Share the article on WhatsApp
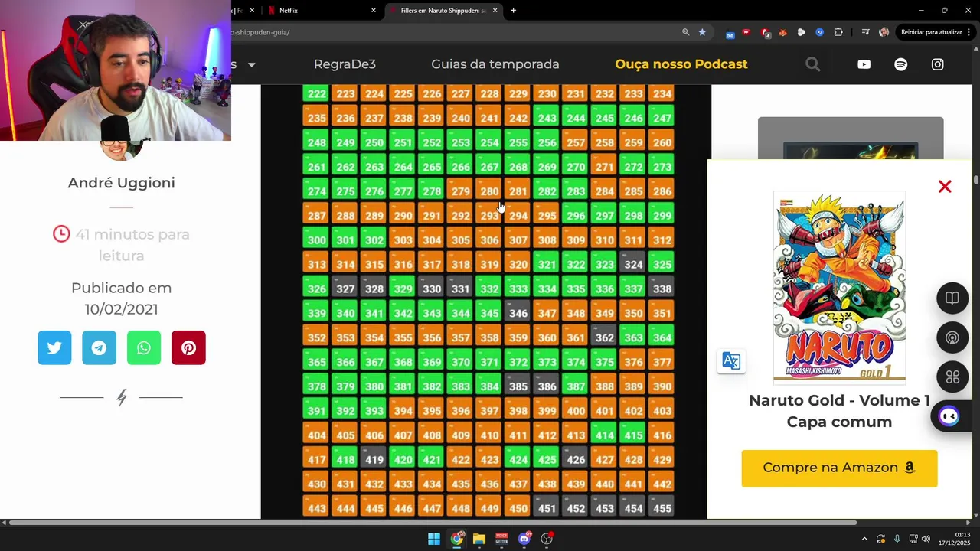Screen dimensions: 980x551 pos(144,347)
